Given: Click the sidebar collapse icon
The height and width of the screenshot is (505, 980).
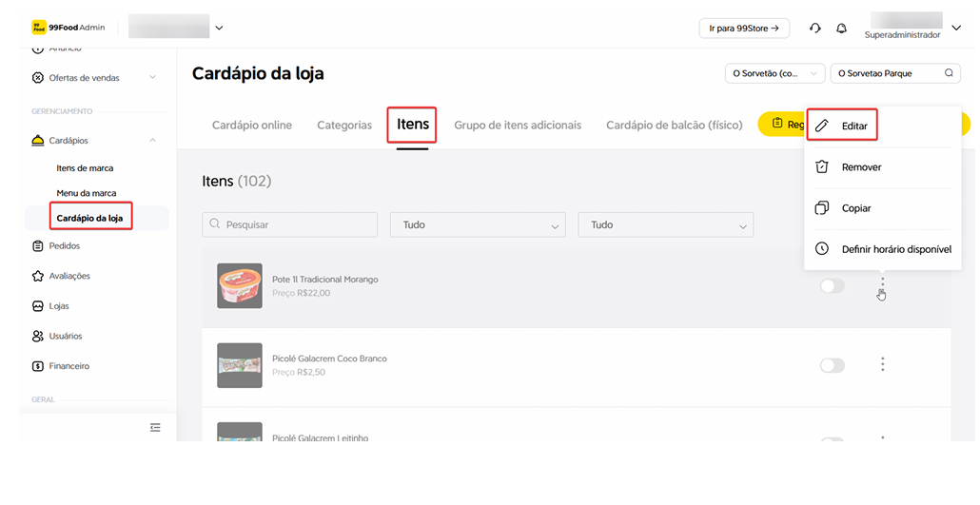Looking at the screenshot, I should point(155,428).
